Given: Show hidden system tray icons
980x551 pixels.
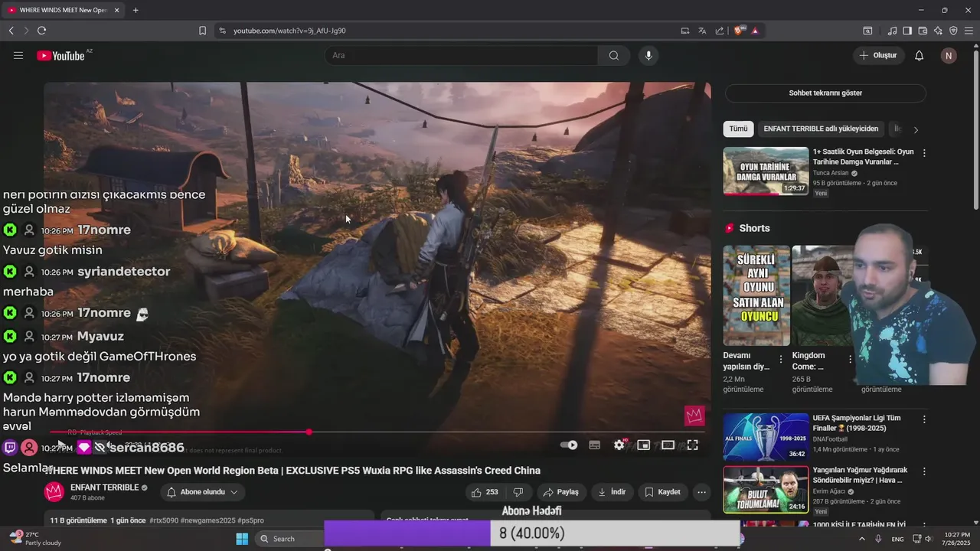Looking at the screenshot, I should point(861,539).
